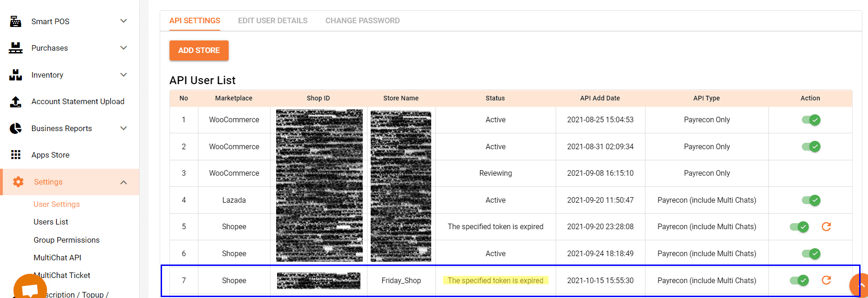Click the API User List heading
868x298 pixels.
click(203, 80)
